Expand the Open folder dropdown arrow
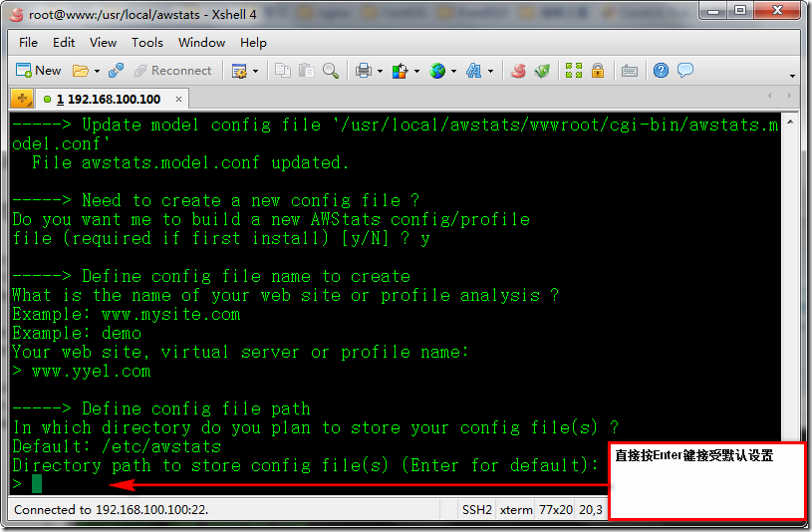The image size is (812, 532). pyautogui.click(x=97, y=71)
